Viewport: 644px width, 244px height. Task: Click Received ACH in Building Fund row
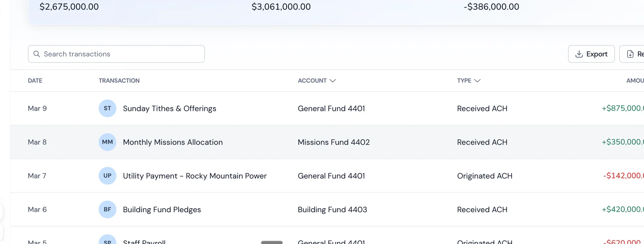[x=482, y=210]
